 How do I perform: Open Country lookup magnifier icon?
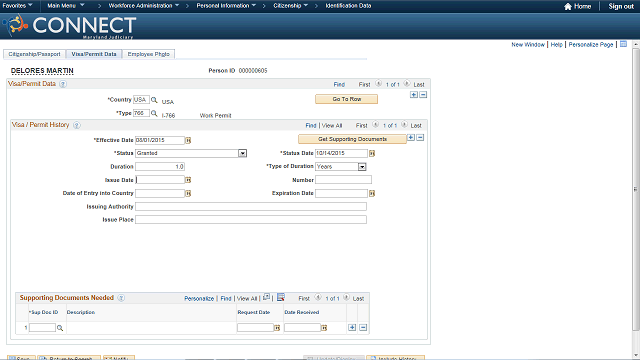(x=154, y=100)
